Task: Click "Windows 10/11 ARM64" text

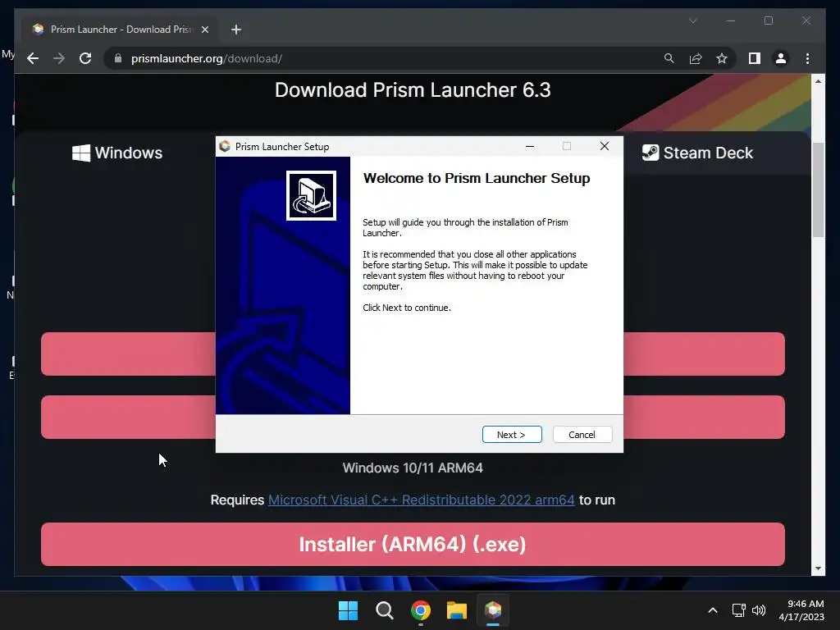Action: pos(413,468)
